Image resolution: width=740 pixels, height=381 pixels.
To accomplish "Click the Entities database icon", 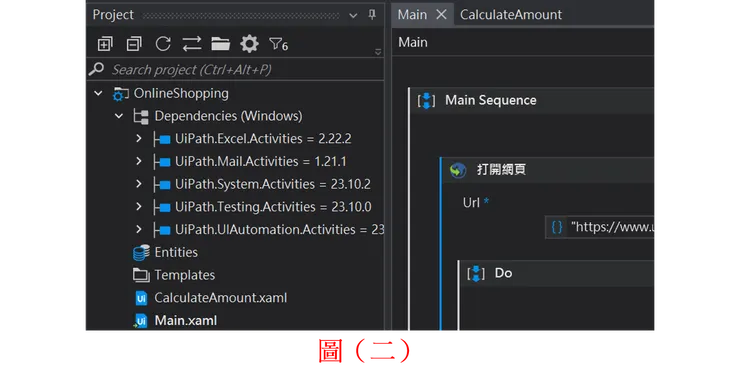I will click(x=141, y=253).
